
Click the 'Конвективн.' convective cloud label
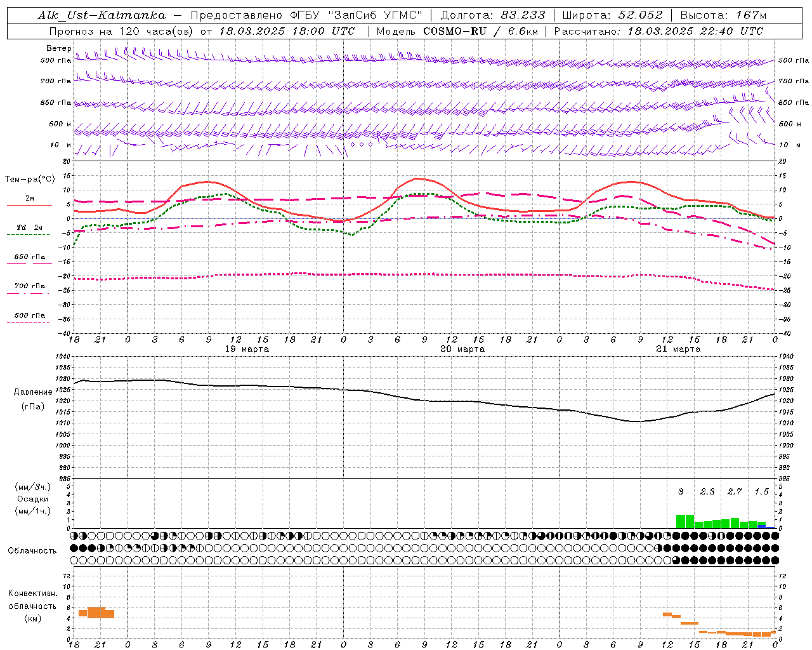click(x=32, y=594)
